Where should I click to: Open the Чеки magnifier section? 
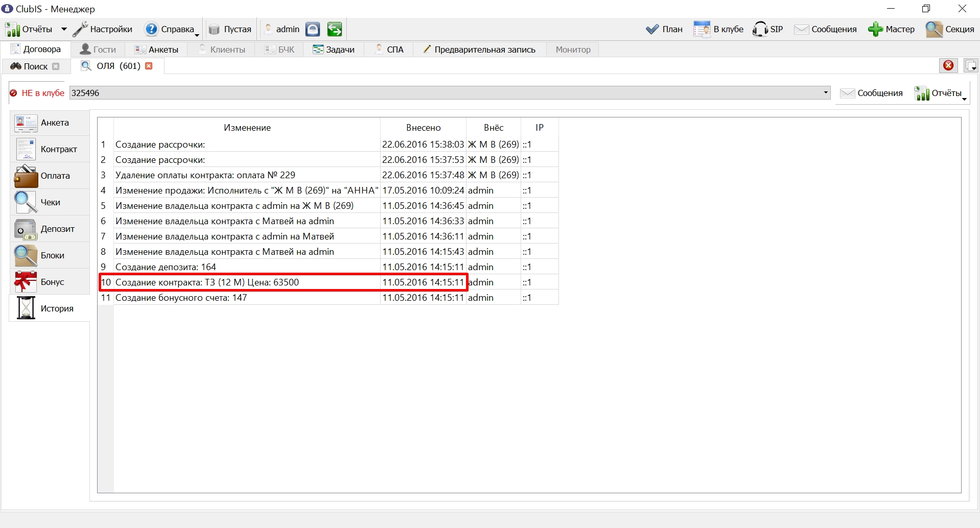tap(50, 202)
